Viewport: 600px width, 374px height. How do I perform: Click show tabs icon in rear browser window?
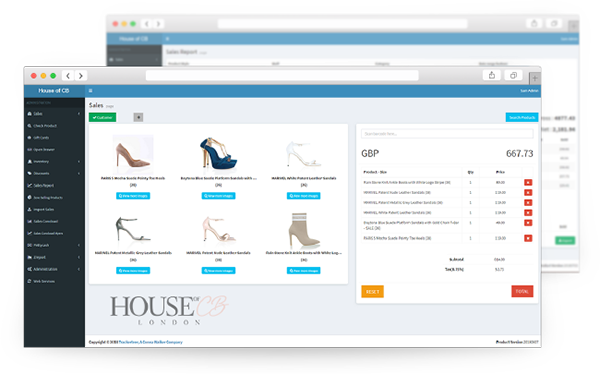pos(554,23)
